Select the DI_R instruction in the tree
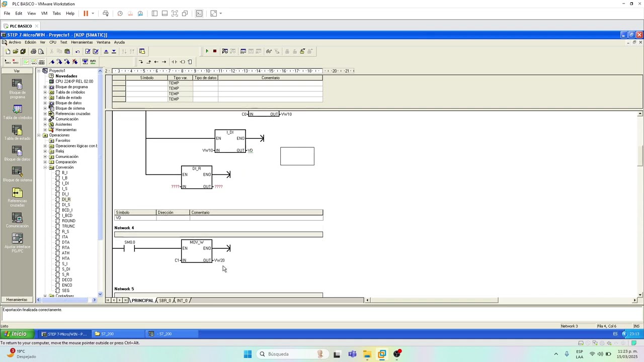This screenshot has width=644, height=362. coord(66,200)
